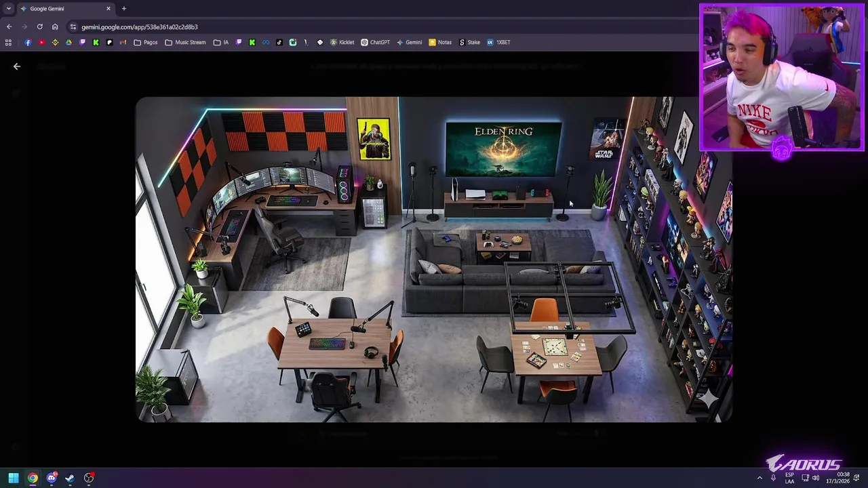Open a new browser tab

[x=123, y=8]
